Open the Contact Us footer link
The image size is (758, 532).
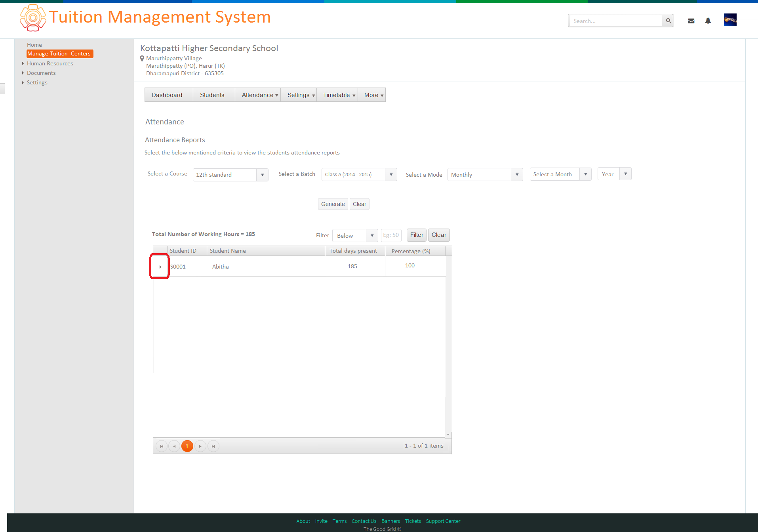coord(364,521)
